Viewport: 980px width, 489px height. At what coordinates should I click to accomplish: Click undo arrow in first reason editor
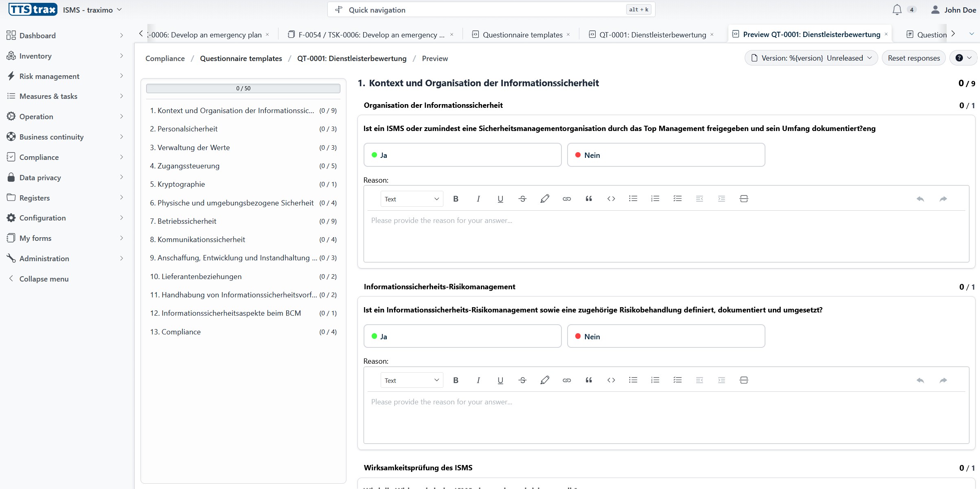pyautogui.click(x=920, y=199)
